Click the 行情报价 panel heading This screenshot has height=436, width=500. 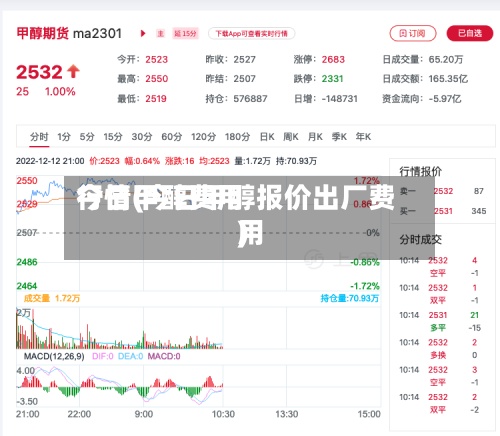[x=421, y=171]
